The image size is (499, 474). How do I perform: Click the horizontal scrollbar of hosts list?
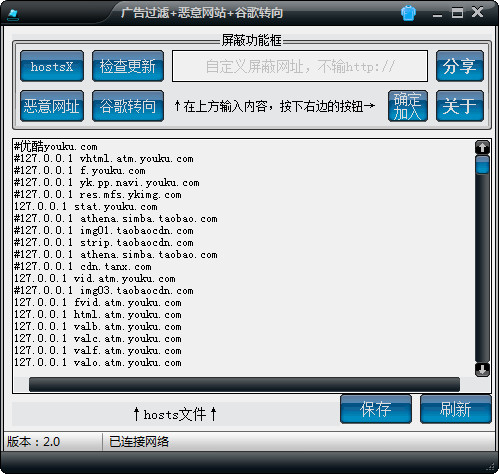[x=244, y=385]
